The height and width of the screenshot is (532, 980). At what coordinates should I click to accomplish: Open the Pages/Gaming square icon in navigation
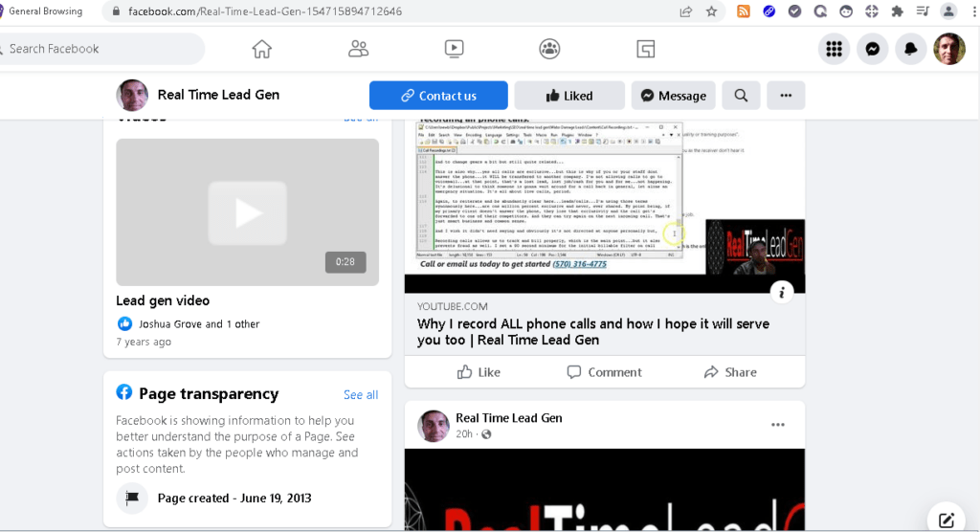coord(646,49)
